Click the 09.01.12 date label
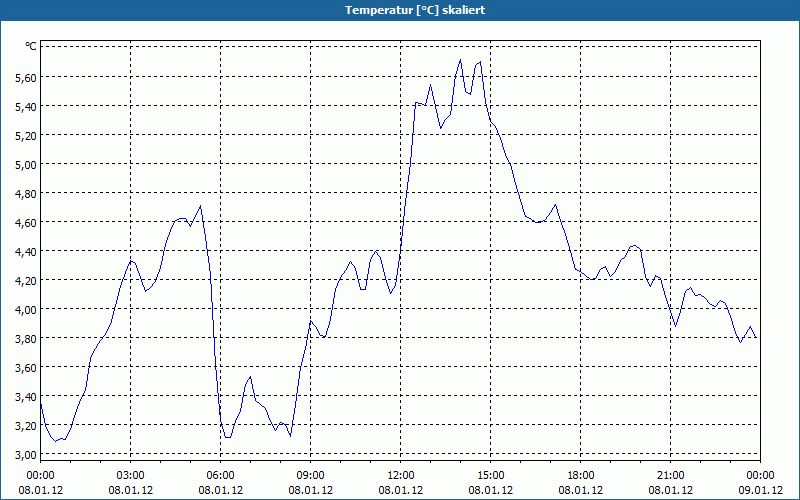The image size is (800, 500). (760, 490)
